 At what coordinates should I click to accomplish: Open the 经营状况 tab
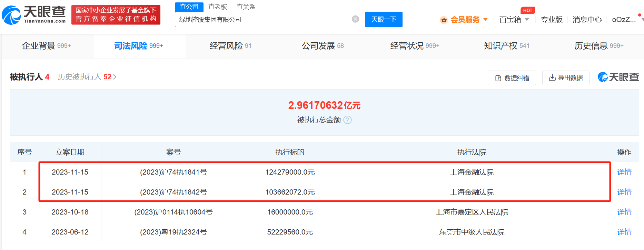(415, 46)
